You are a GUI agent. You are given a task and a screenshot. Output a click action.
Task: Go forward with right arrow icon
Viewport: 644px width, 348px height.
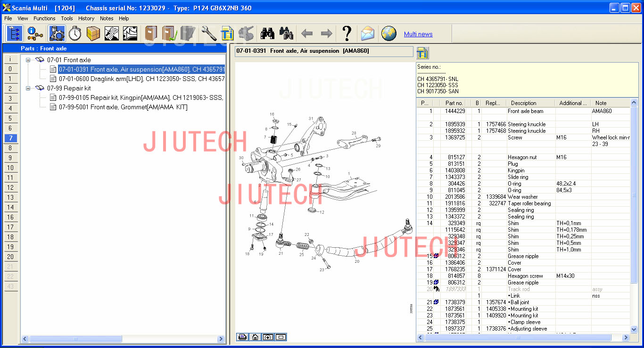point(326,33)
